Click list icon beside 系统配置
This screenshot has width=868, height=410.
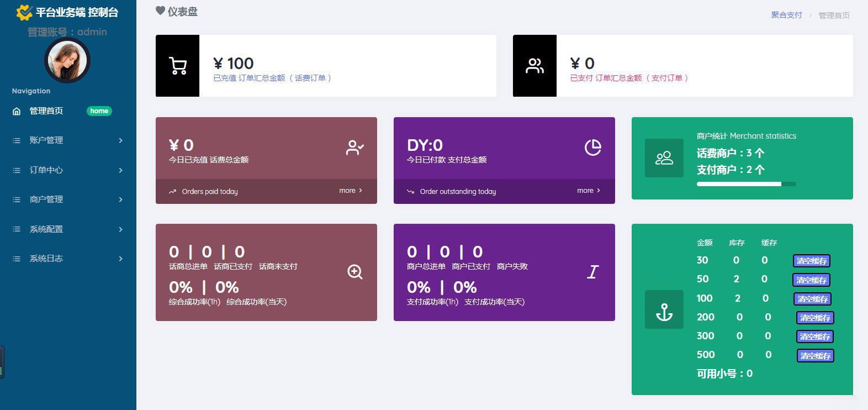tap(17, 229)
